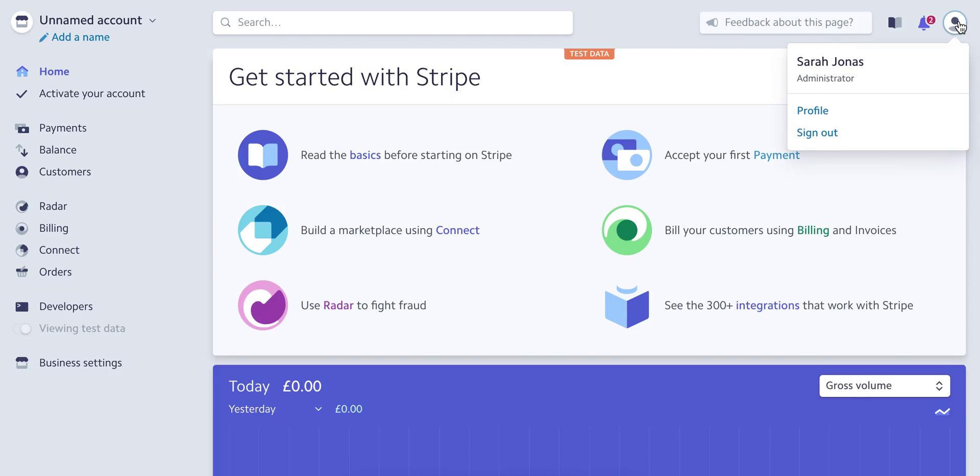Open documentation book icon in header

895,22
